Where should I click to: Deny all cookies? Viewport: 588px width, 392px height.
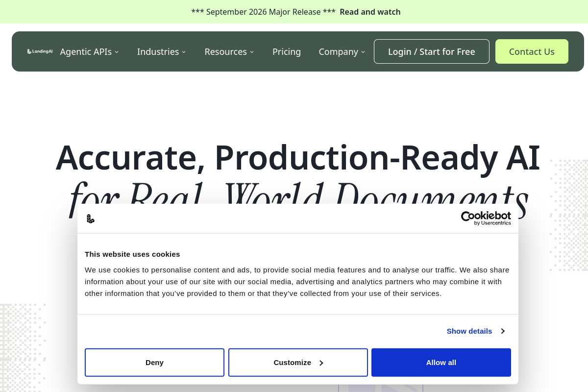tap(154, 363)
